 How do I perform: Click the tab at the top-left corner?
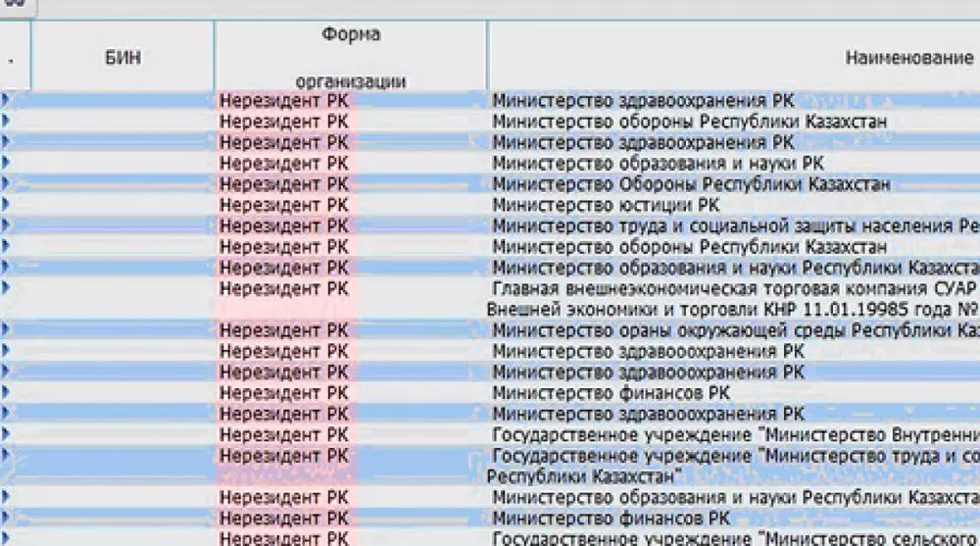click(17, 6)
